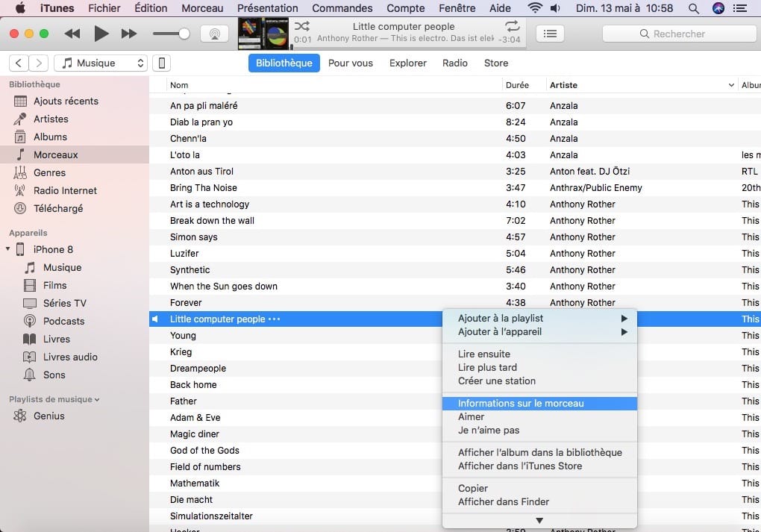The image size is (761, 532).
Task: Select Genius in playlists sidebar
Action: point(48,416)
